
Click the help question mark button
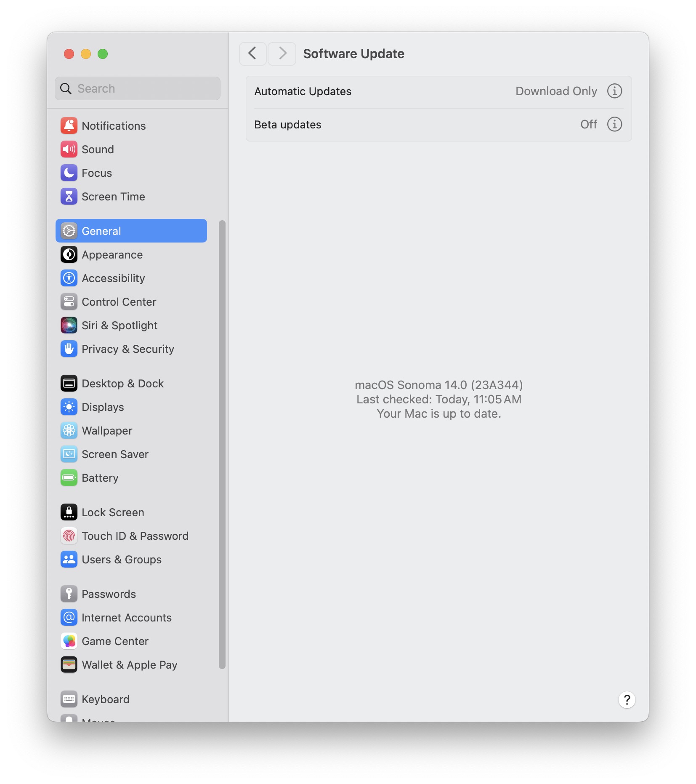pyautogui.click(x=627, y=700)
